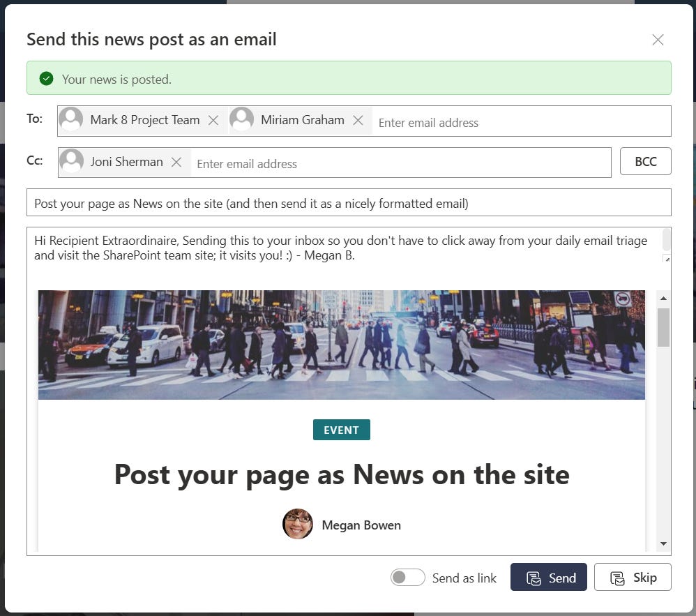This screenshot has height=616, width=696.
Task: Click the green news posted checkmark icon
Action: pos(46,79)
